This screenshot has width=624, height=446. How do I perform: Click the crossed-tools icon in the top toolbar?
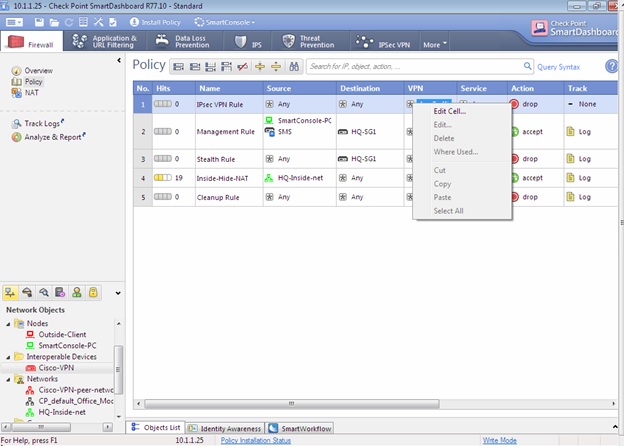(98, 22)
